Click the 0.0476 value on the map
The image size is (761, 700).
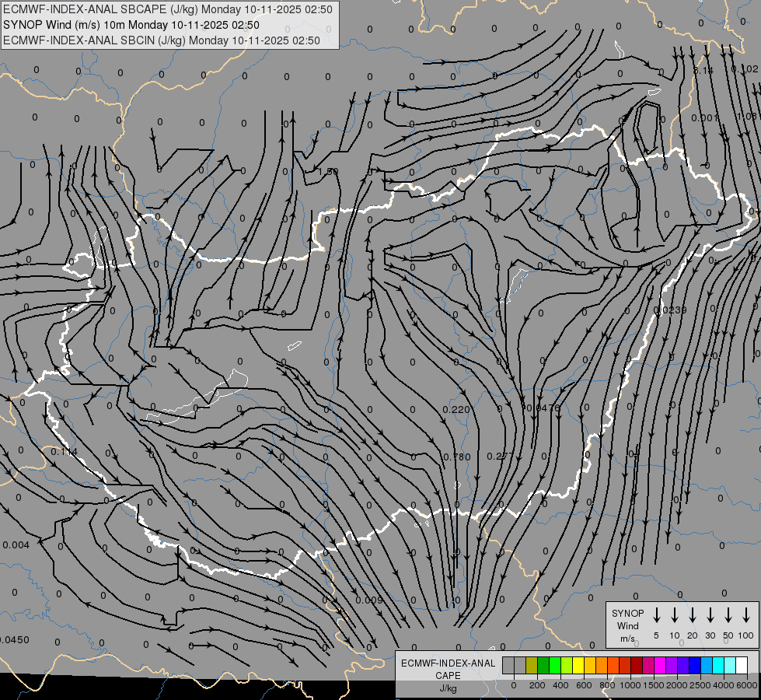coord(543,408)
